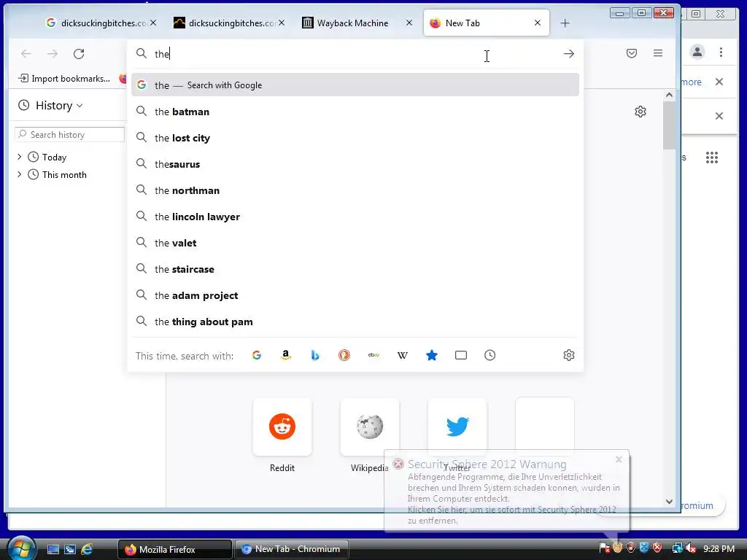
Task: Search this time with Amazon icon
Action: pyautogui.click(x=286, y=355)
